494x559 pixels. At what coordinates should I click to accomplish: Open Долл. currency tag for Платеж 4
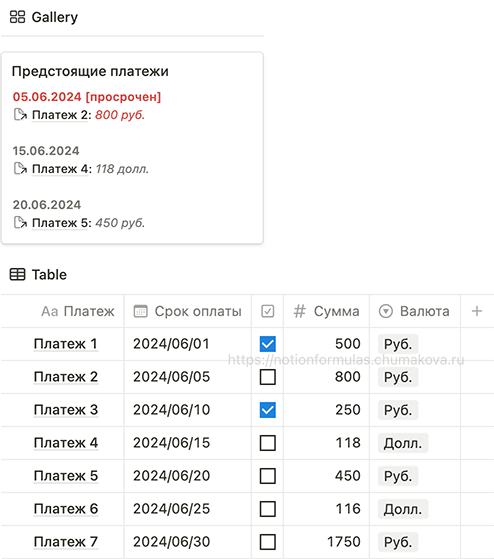pyautogui.click(x=403, y=443)
